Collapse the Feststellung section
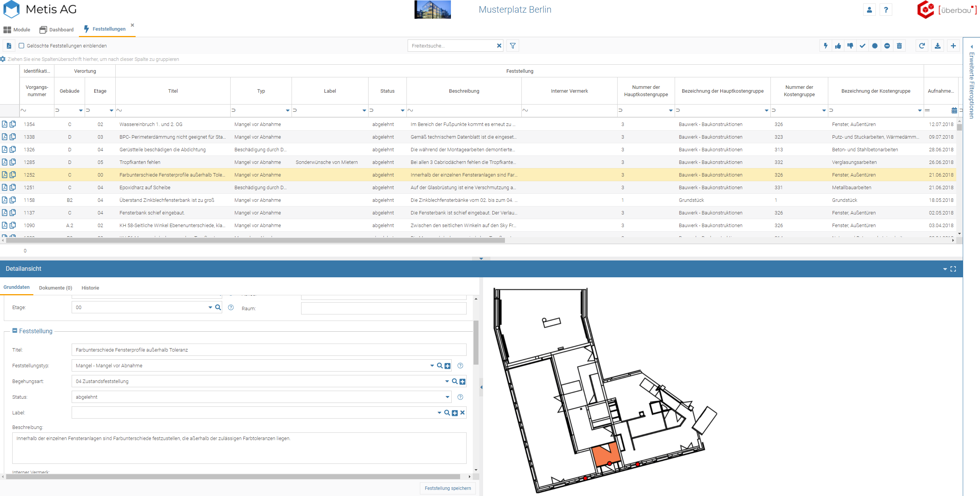 pos(15,331)
